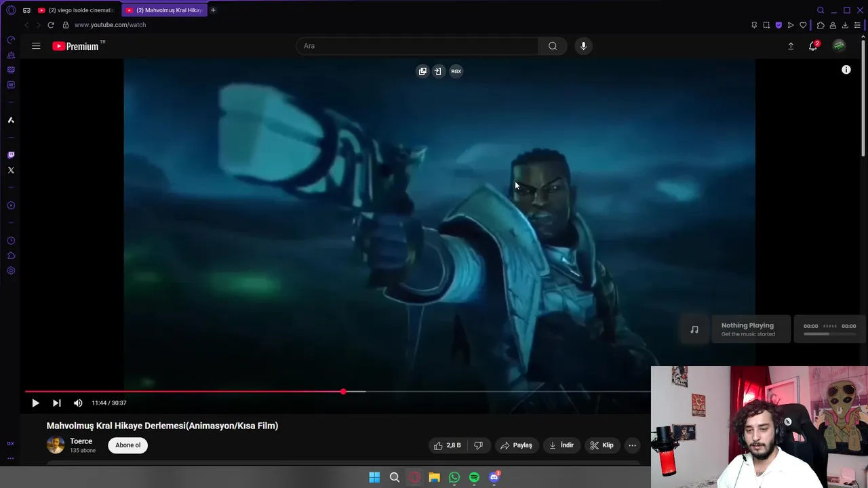
Task: Toggle the ad blocker shield
Action: pyautogui.click(x=778, y=25)
